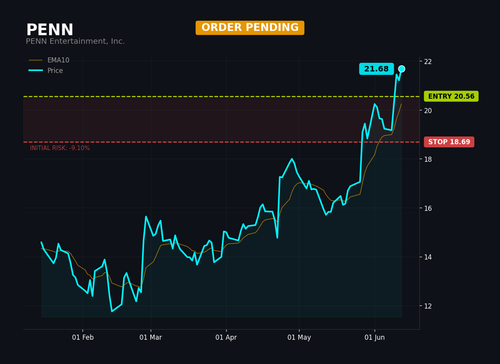The height and width of the screenshot is (364, 500).
Task: Click the 01 Jun date axis label
Action: point(375,337)
